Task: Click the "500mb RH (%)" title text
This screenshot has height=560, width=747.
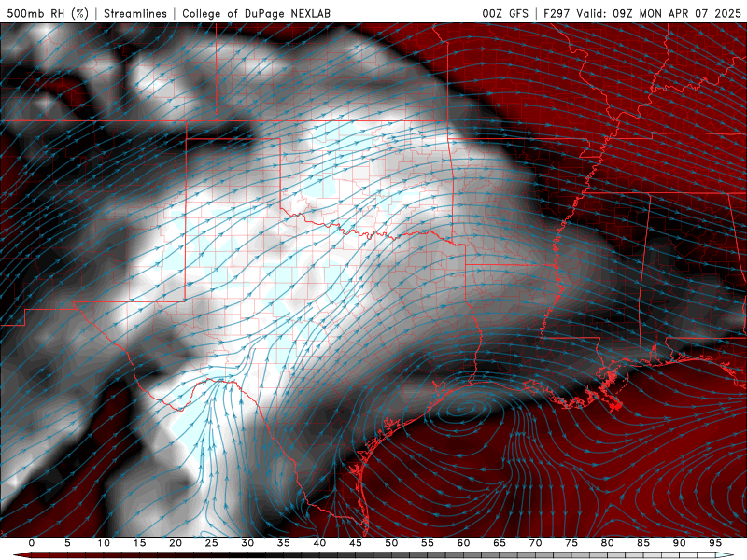Action: tap(48, 13)
